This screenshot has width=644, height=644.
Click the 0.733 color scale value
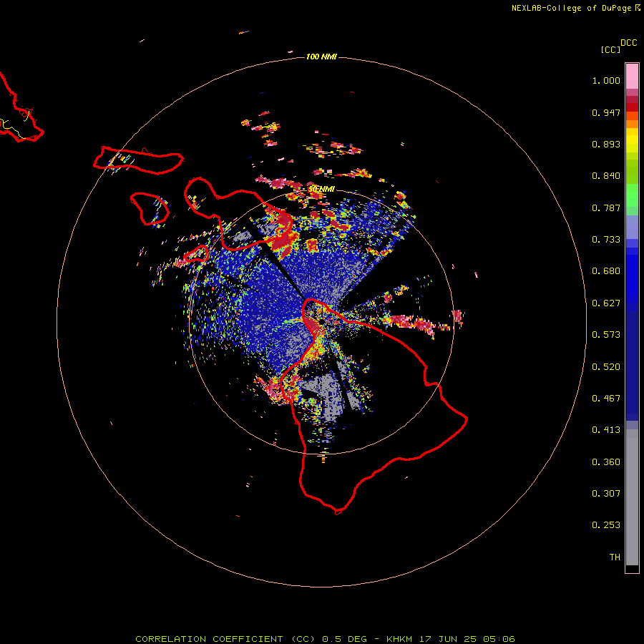[x=606, y=240]
